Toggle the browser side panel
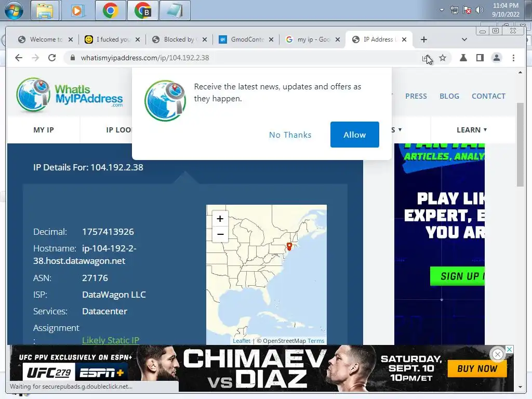 tap(480, 58)
